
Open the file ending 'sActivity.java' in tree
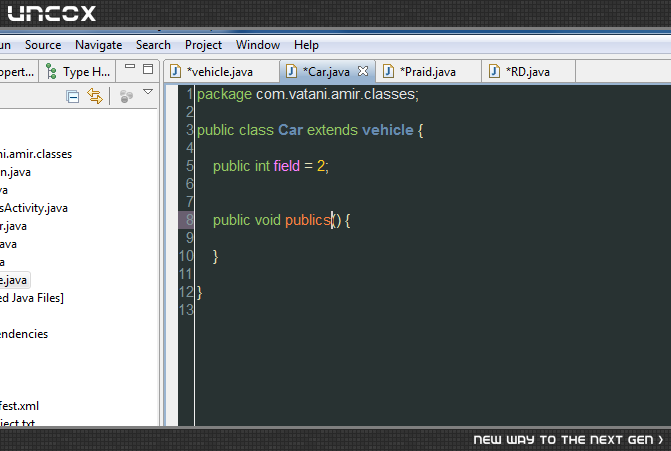(x=34, y=208)
